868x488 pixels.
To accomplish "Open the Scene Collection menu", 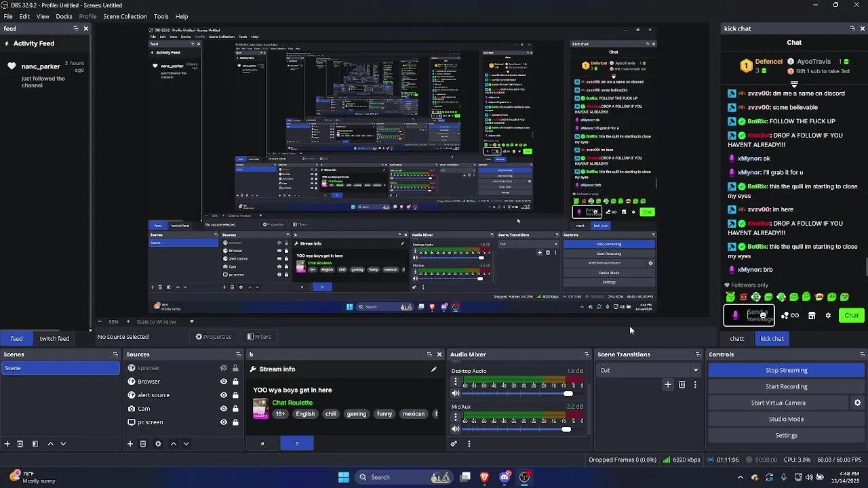I will (125, 16).
